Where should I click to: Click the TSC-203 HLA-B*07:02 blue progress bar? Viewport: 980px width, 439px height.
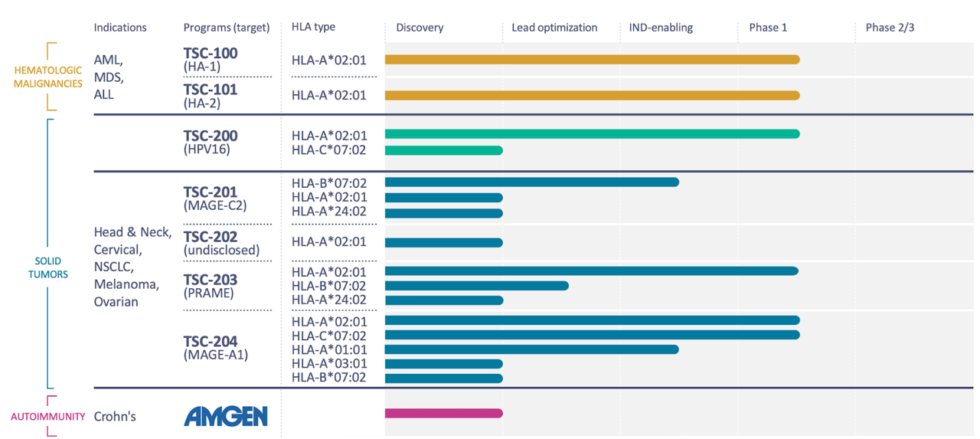tap(476, 286)
